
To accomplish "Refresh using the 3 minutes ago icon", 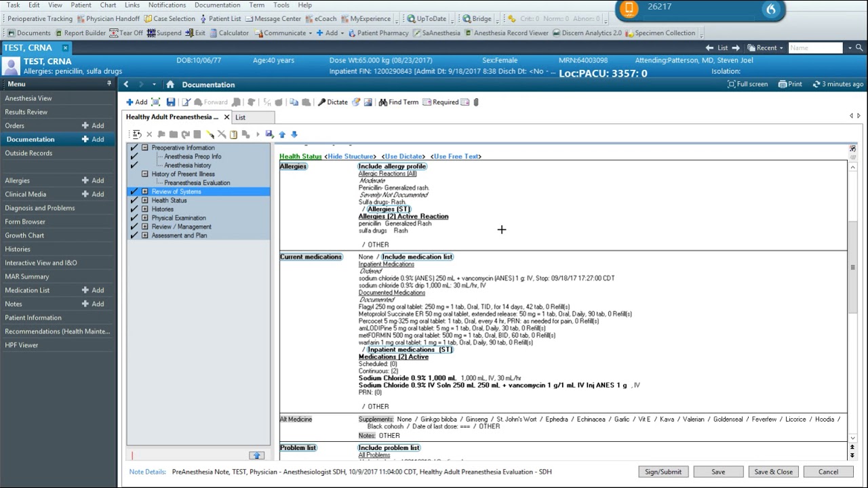I will pyautogui.click(x=816, y=84).
